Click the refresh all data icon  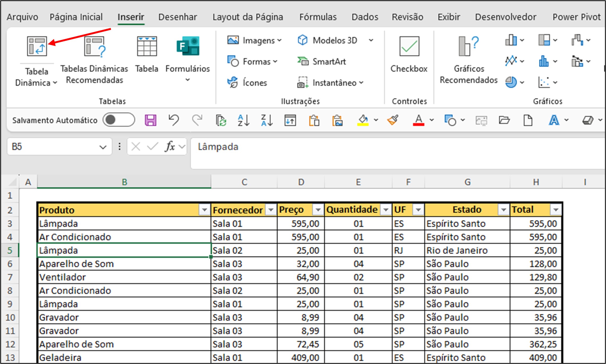(x=221, y=120)
